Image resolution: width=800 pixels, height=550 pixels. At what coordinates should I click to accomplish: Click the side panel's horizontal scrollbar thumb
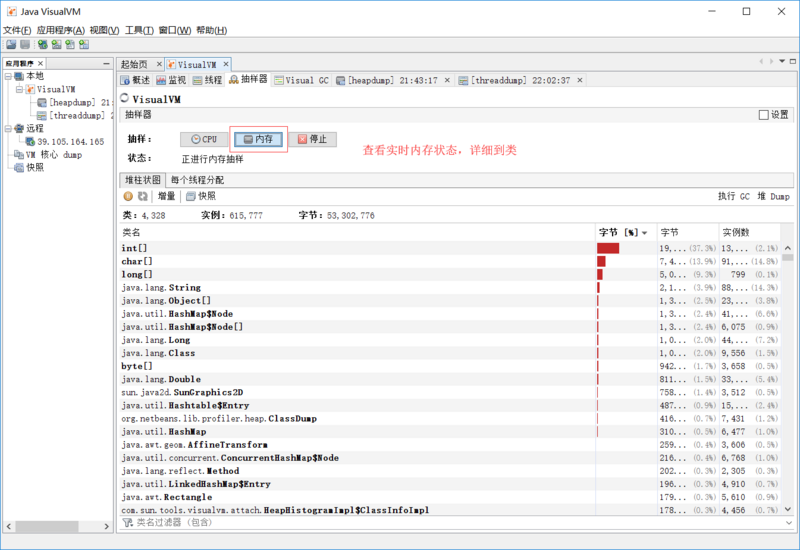coord(46,526)
